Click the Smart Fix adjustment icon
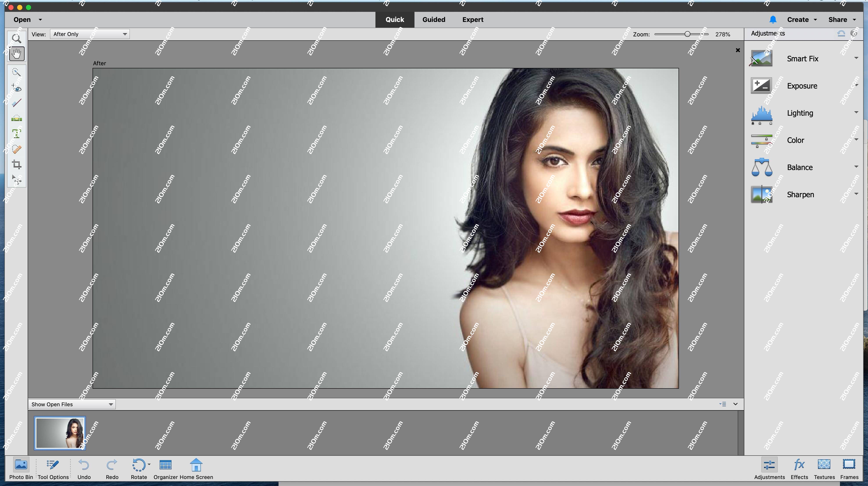 point(761,59)
